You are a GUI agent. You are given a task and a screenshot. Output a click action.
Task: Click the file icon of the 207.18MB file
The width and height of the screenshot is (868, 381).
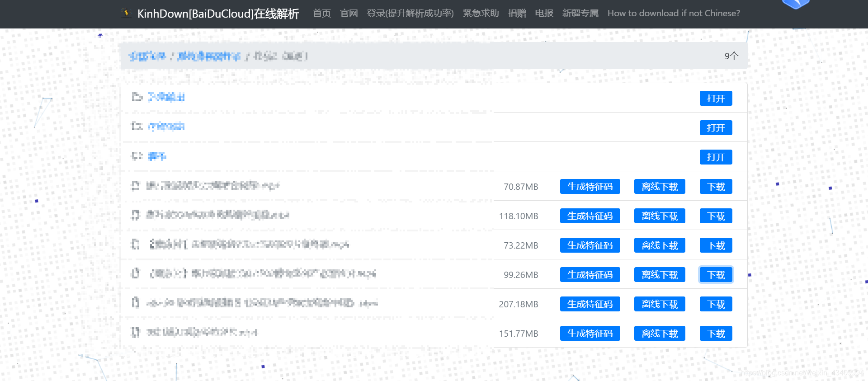tap(136, 302)
